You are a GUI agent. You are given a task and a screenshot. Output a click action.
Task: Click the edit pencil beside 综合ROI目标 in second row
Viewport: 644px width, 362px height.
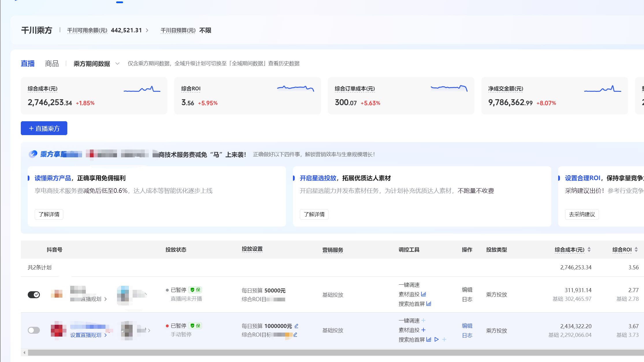coord(295,335)
